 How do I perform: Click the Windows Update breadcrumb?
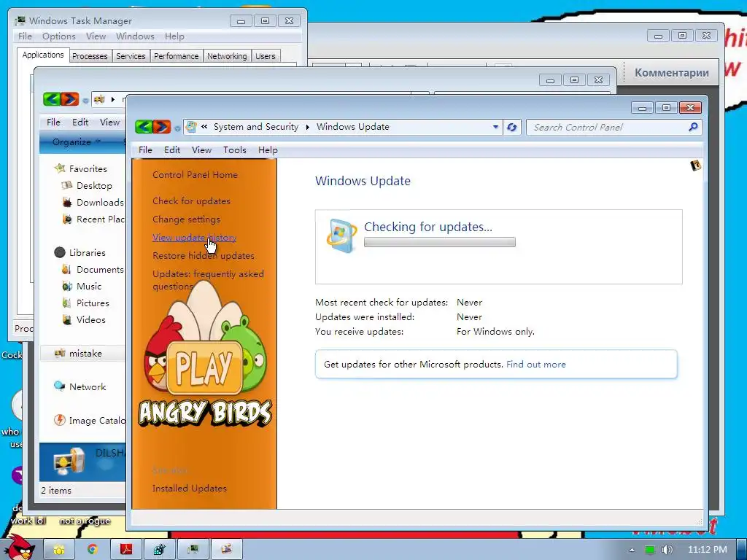point(353,127)
